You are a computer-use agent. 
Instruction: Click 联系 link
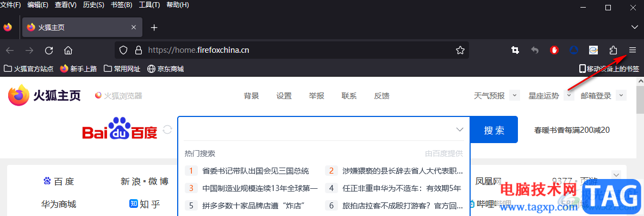pyautogui.click(x=349, y=96)
